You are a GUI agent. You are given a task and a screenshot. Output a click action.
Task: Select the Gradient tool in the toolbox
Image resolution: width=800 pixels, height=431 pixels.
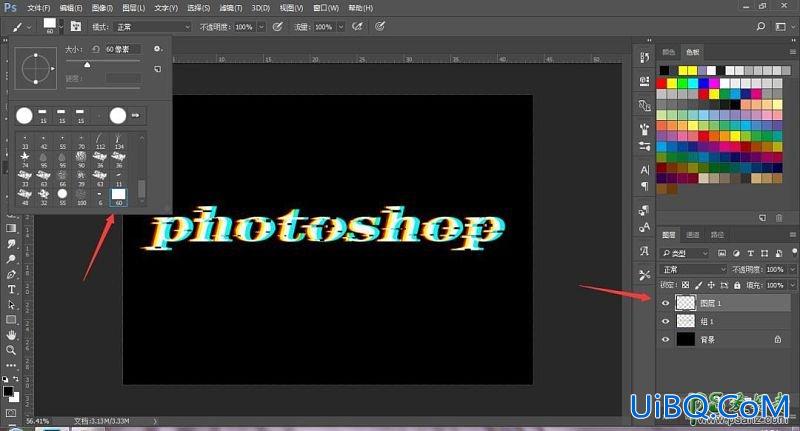[x=11, y=228]
